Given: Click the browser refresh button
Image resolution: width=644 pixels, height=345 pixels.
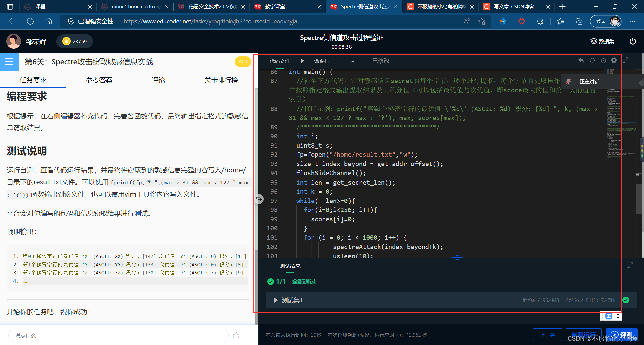Looking at the screenshot, I should click(30, 21).
